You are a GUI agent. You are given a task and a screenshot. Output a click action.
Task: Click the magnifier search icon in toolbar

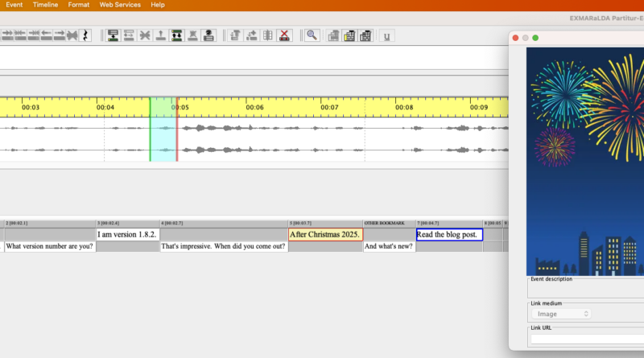tap(311, 35)
